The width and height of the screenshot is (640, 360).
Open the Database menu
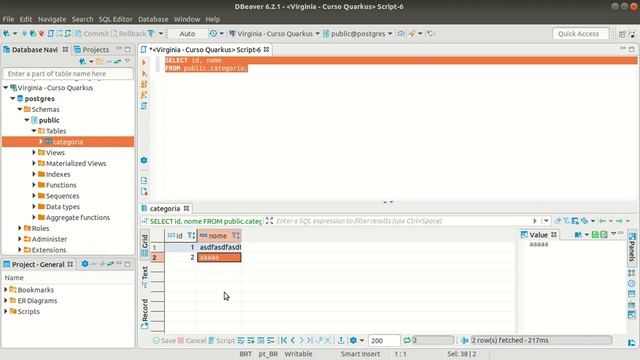coord(153,19)
